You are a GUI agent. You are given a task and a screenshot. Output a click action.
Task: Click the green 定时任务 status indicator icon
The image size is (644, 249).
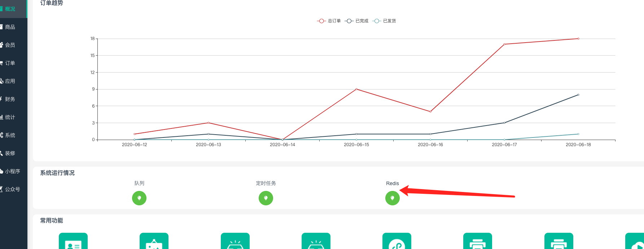point(266,198)
